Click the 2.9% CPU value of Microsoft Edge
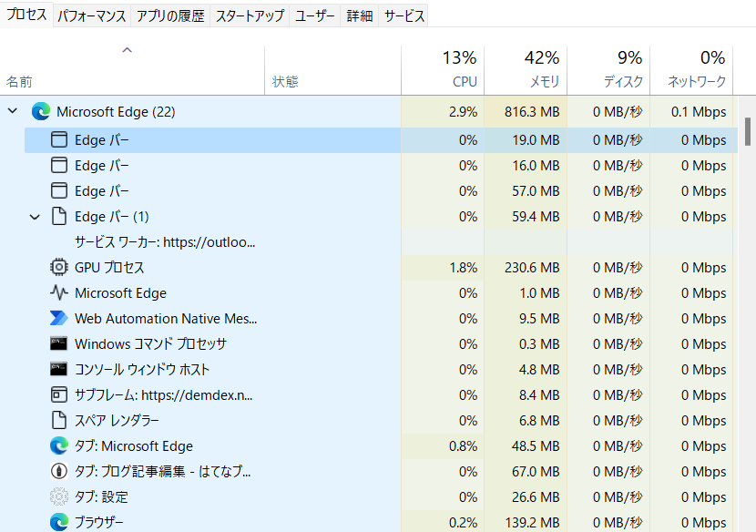Image resolution: width=756 pixels, height=532 pixels. click(463, 112)
